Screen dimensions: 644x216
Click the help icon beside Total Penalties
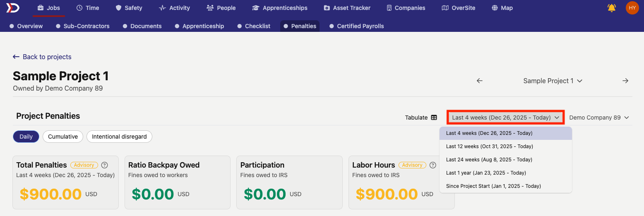coord(105,165)
